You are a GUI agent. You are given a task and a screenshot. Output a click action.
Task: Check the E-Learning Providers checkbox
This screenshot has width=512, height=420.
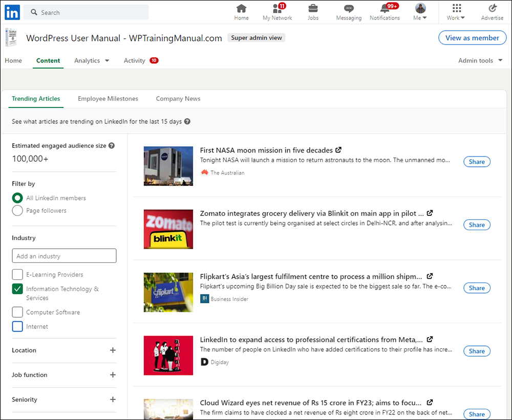[x=17, y=274]
